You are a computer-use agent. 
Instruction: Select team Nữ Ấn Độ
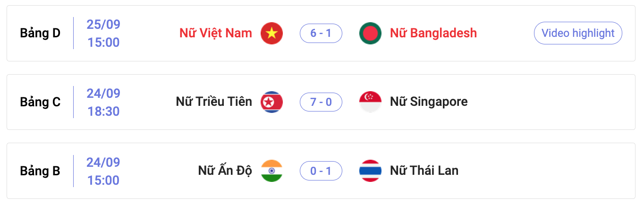point(225,171)
